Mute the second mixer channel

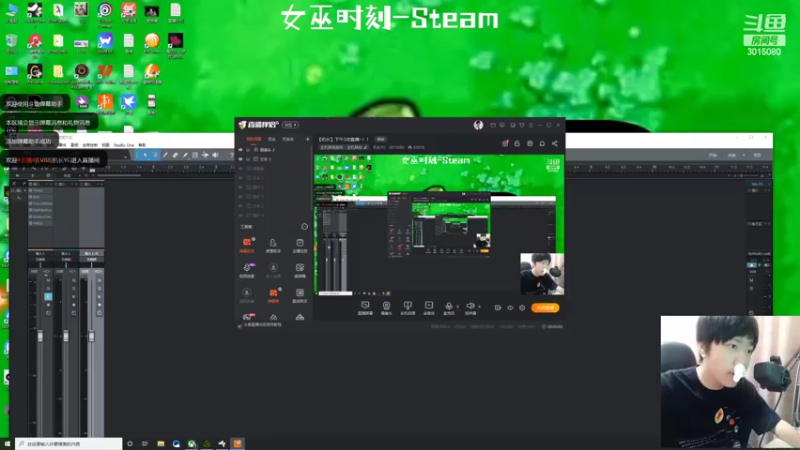pyautogui.click(x=73, y=280)
